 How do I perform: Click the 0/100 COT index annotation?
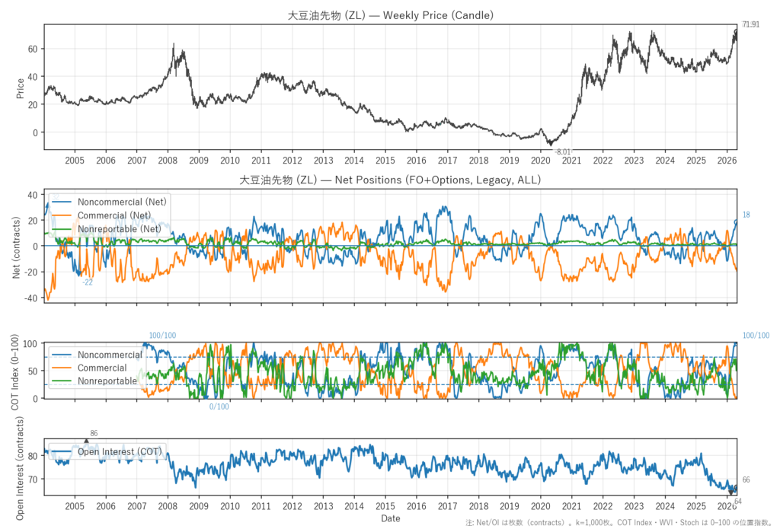[x=219, y=406]
